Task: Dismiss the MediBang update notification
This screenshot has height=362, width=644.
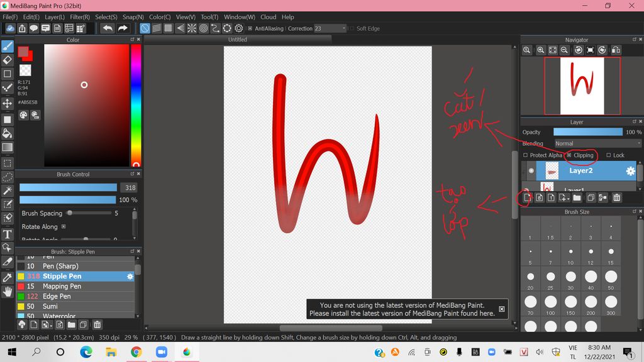Action: click(x=501, y=309)
